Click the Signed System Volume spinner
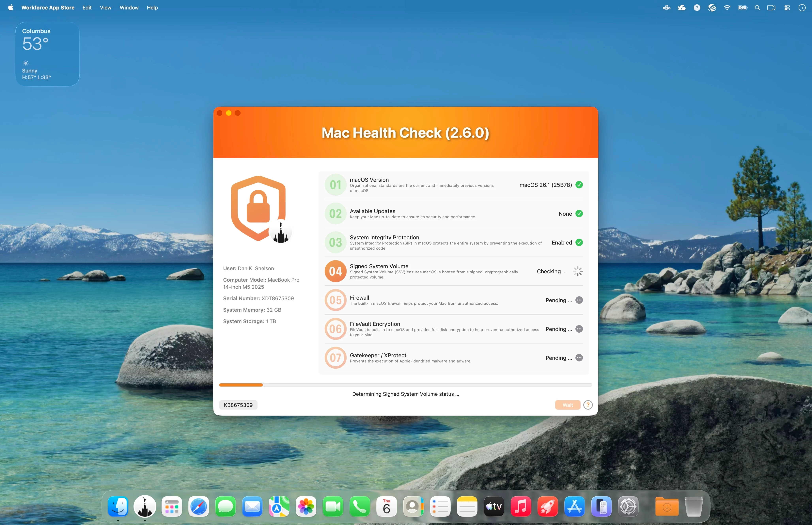 point(578,271)
